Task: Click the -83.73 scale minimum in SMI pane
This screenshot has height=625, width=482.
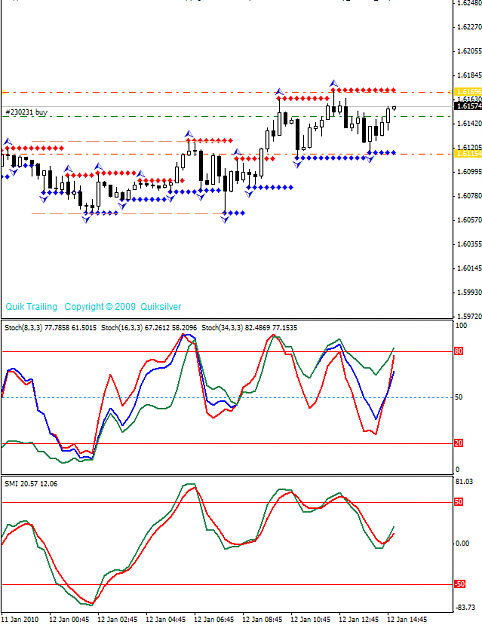Action: point(465,607)
